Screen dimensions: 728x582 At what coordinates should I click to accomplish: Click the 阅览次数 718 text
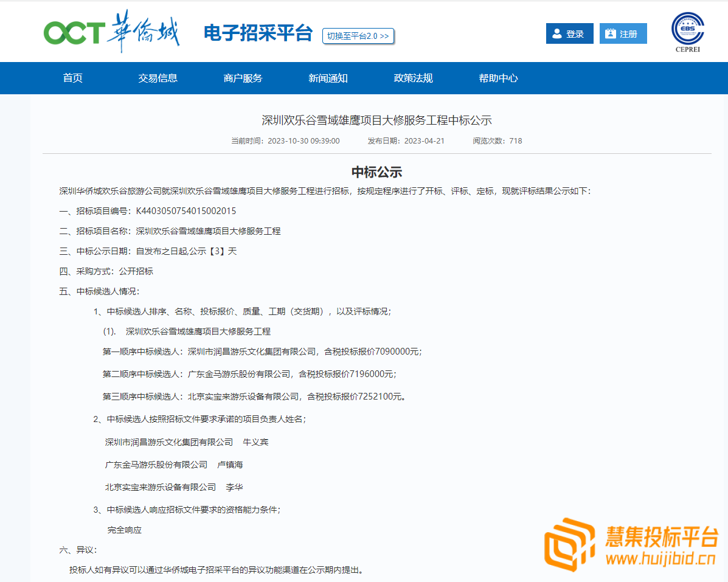coord(497,140)
